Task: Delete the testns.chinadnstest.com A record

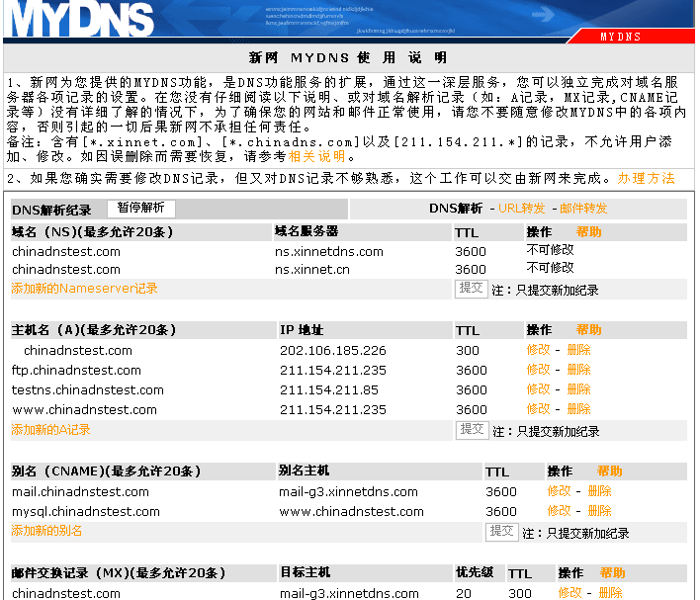Action: click(578, 389)
